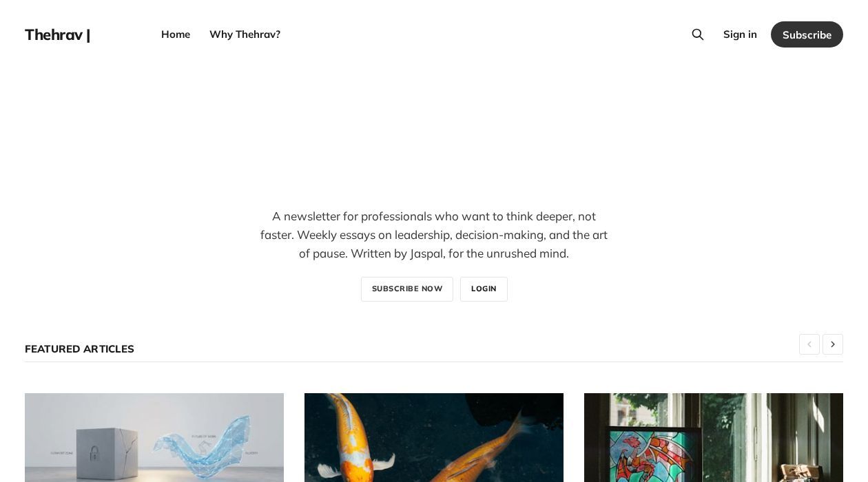Open the koi fish featured article
Viewport: 868px width, 482px height.
434,438
